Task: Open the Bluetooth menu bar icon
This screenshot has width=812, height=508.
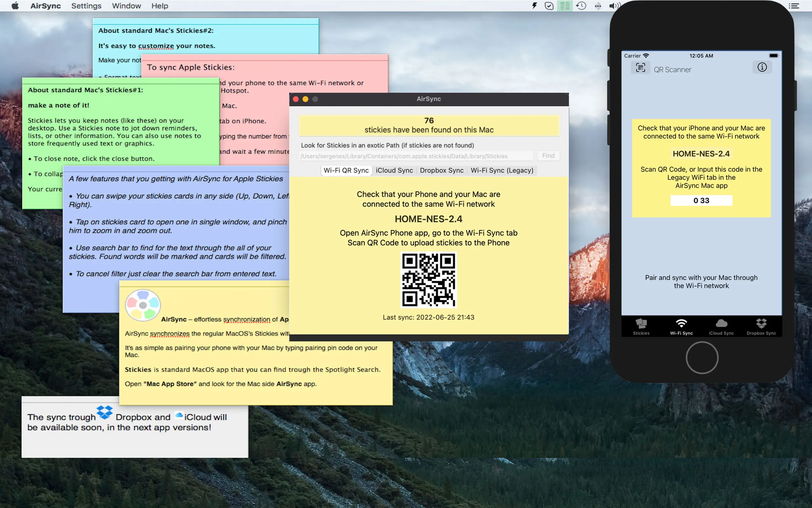Action: click(598, 6)
